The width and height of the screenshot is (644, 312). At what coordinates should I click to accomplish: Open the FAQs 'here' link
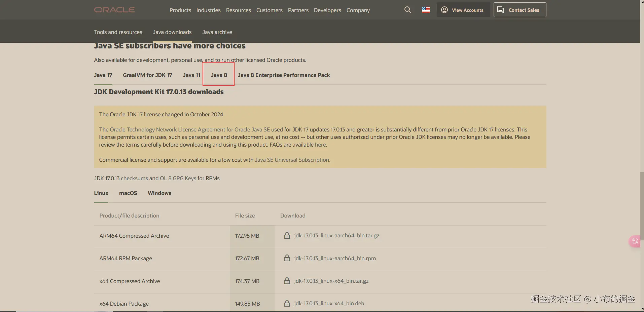320,145
